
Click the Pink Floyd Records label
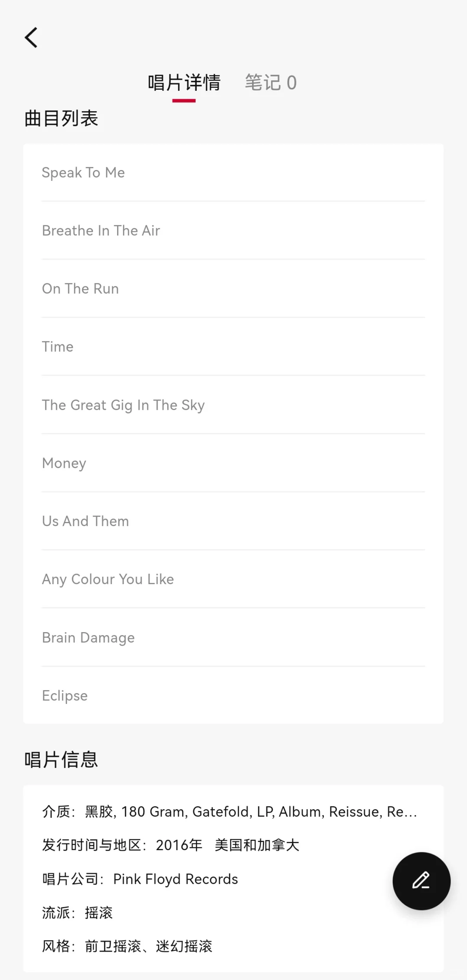[176, 879]
